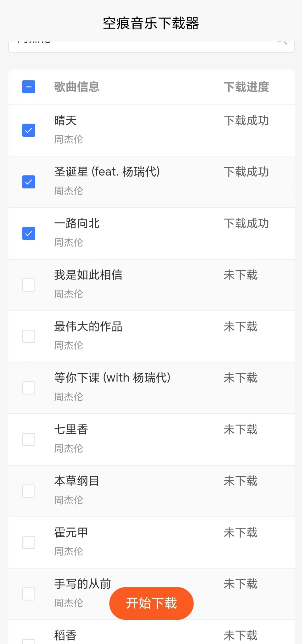Uncheck the 一路向北 checkbox
The image size is (302, 644).
point(29,233)
